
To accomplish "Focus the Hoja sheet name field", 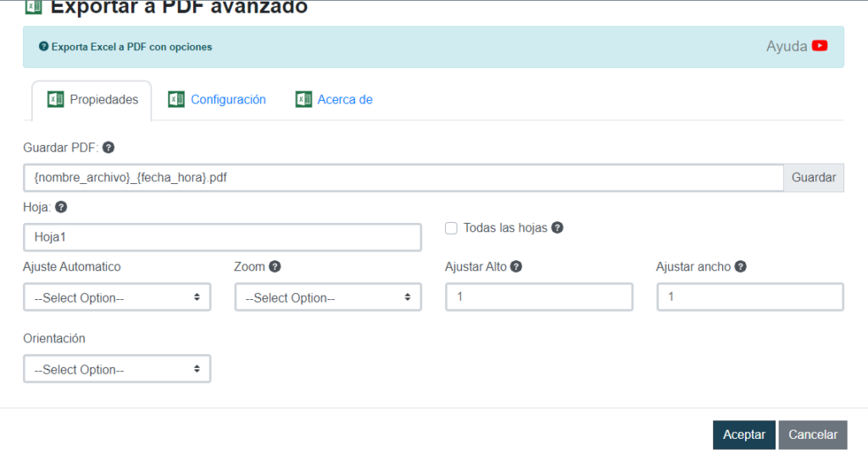I will click(x=223, y=237).
